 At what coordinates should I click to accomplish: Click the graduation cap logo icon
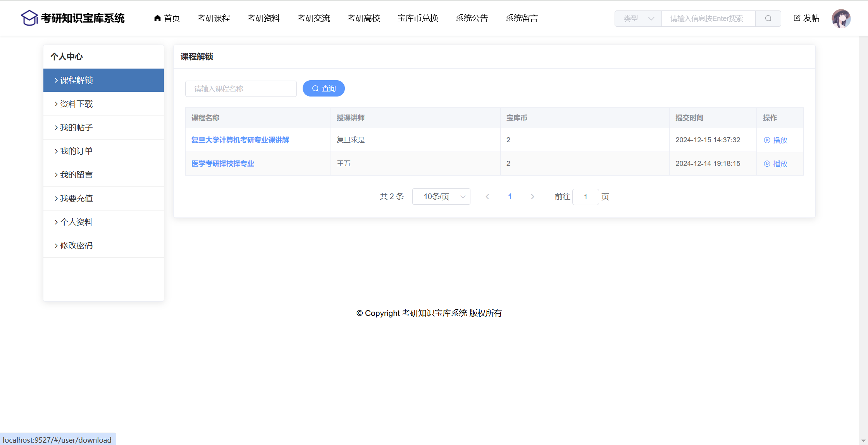coord(29,18)
